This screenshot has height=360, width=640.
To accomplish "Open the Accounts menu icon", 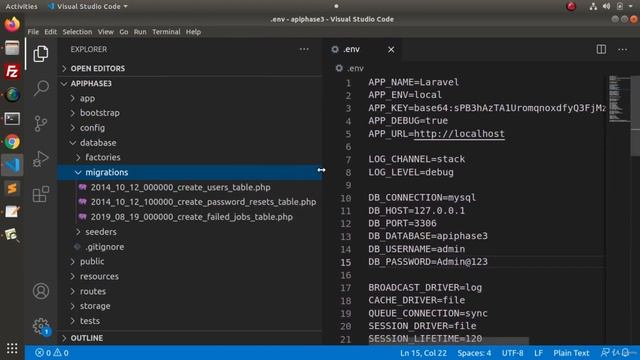I will [x=41, y=291].
